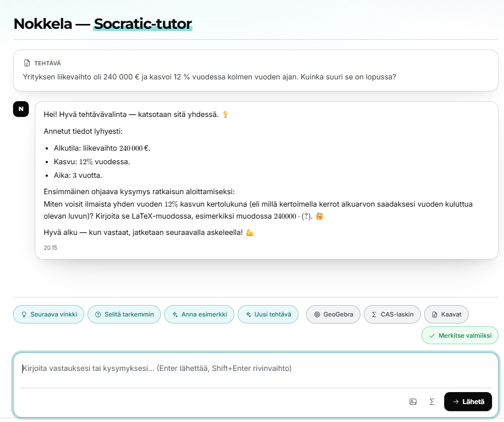Click the lightbulb icon on Seuraava vinkki
Viewport: 504px width, 422px height.
[24, 315]
